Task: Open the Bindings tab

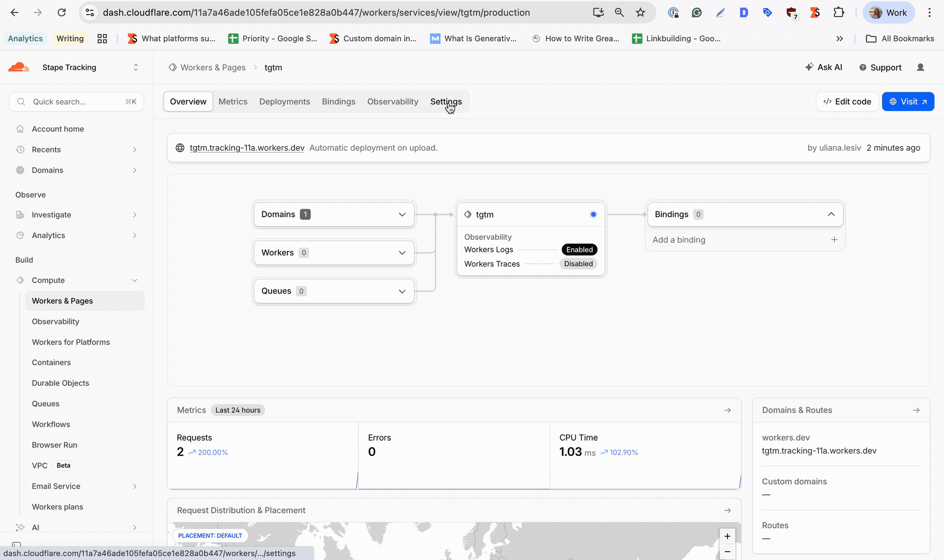Action: point(339,102)
